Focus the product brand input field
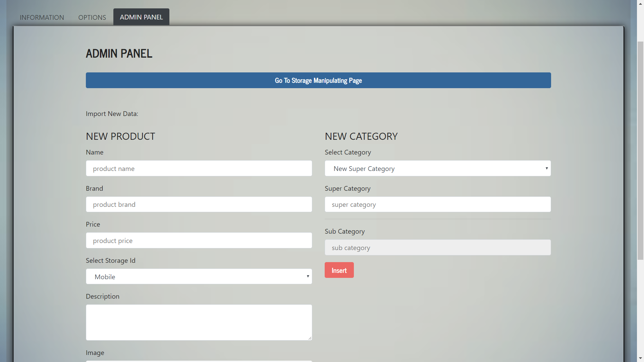Image resolution: width=644 pixels, height=362 pixels. click(199, 204)
